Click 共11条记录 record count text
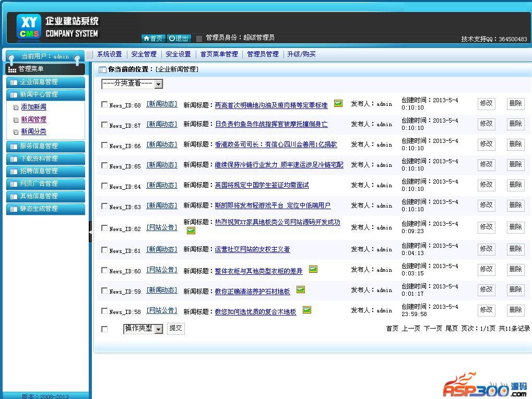Viewport: 532px width, 399px height. pos(514,329)
